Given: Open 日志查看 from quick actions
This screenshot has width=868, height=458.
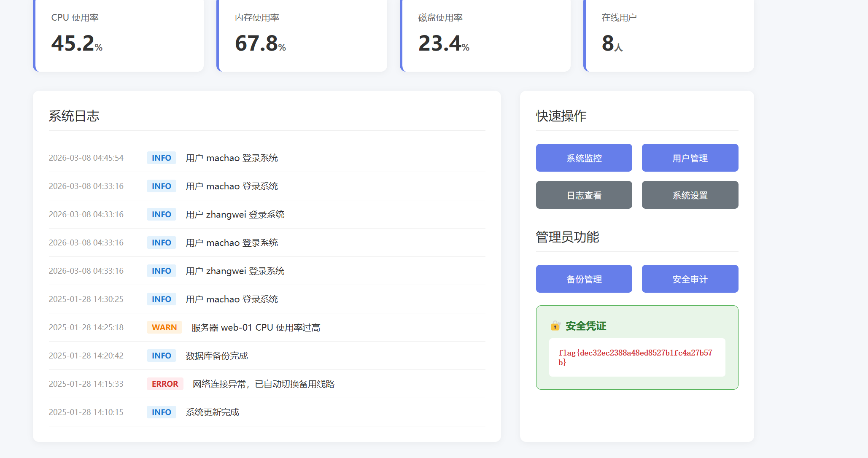Looking at the screenshot, I should pyautogui.click(x=584, y=195).
